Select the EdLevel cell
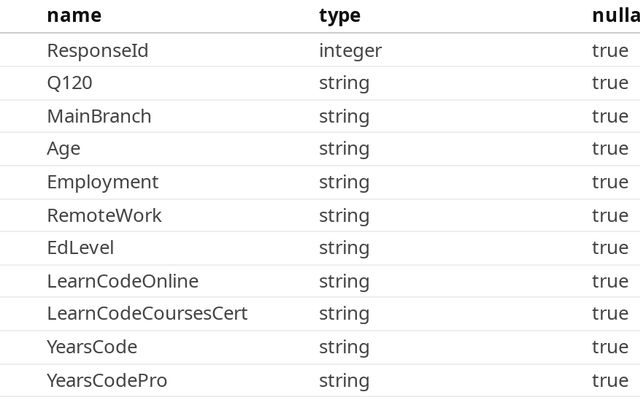 80,248
